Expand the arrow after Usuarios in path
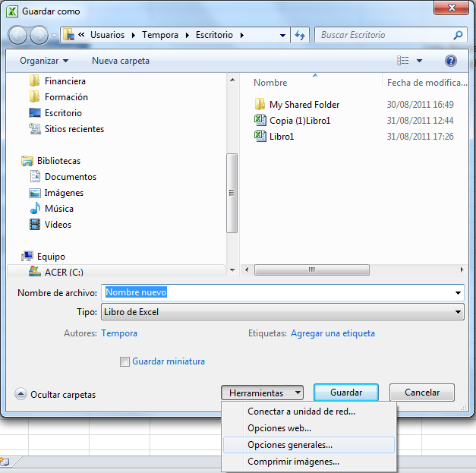This screenshot has height=473, width=476. [134, 35]
